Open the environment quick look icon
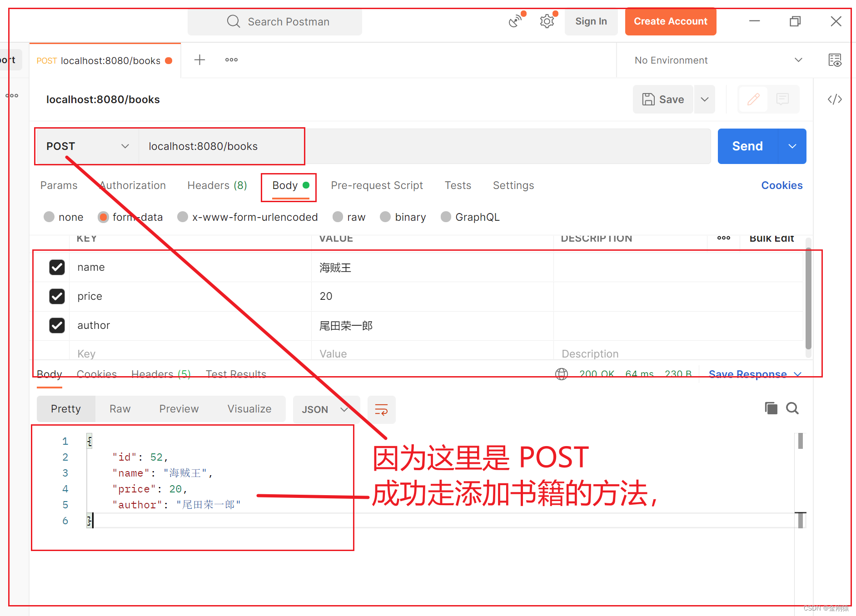Image resolution: width=856 pixels, height=616 pixels. point(835,60)
